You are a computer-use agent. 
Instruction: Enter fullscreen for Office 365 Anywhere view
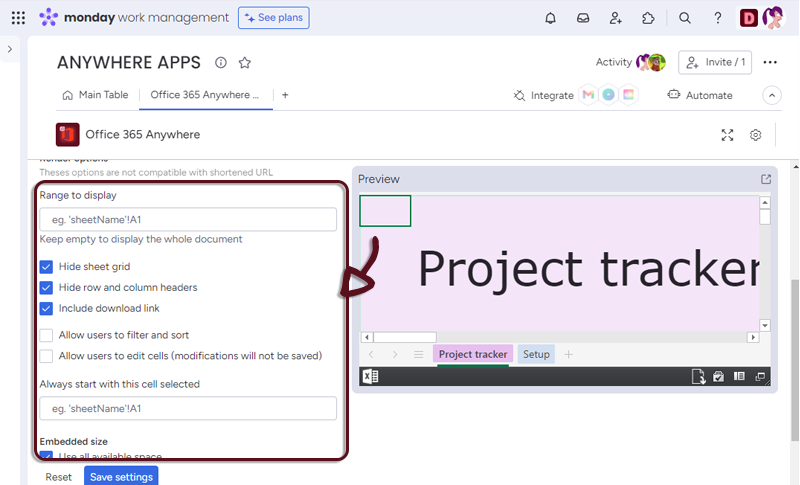pyautogui.click(x=728, y=135)
